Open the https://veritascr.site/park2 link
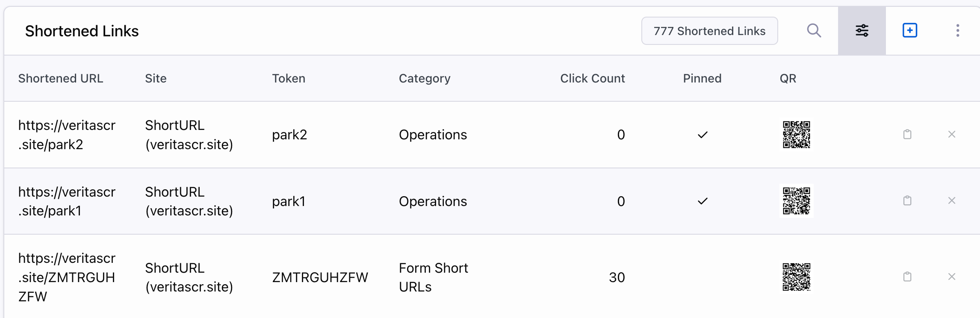The height and width of the screenshot is (318, 980). pos(67,135)
